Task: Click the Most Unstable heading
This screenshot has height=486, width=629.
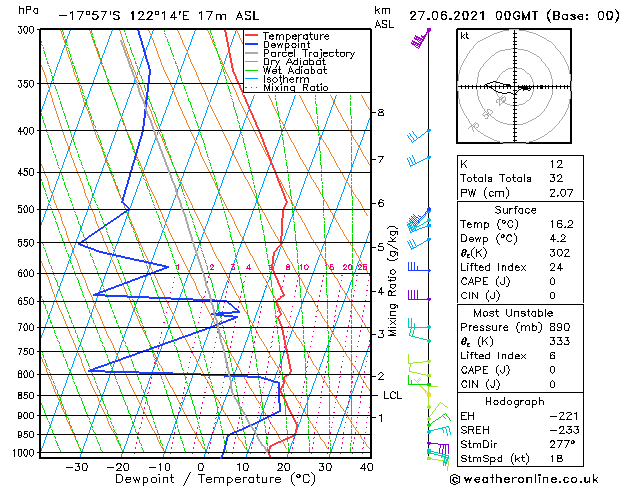Action: pos(513,313)
